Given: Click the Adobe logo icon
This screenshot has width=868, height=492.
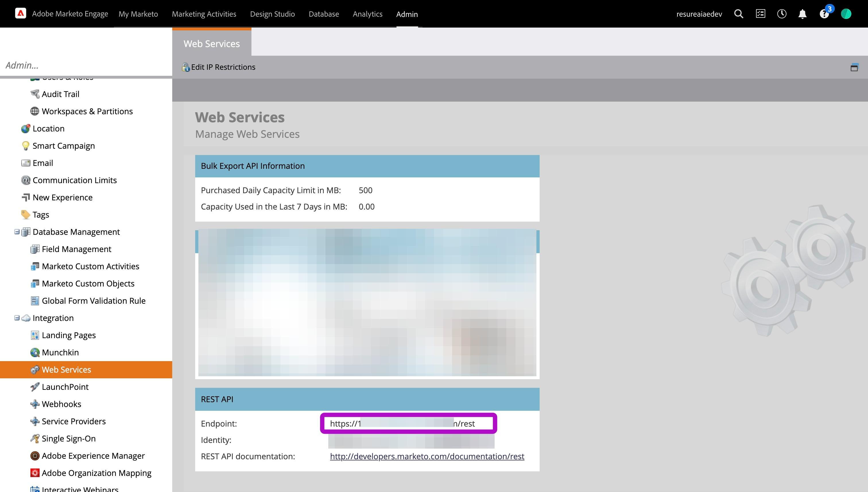Looking at the screenshot, I should pyautogui.click(x=21, y=13).
